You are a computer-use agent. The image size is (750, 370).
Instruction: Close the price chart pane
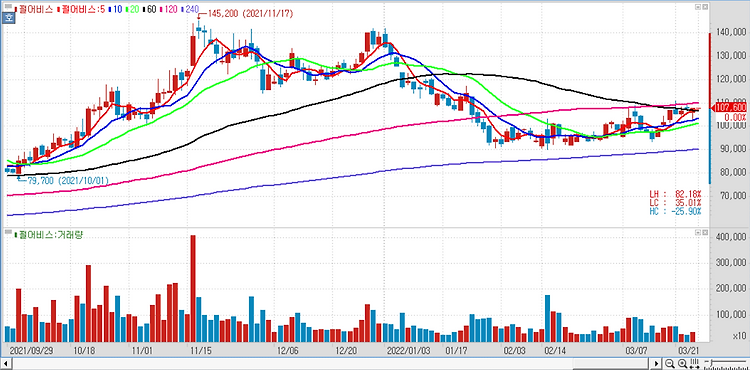tap(704, 7)
